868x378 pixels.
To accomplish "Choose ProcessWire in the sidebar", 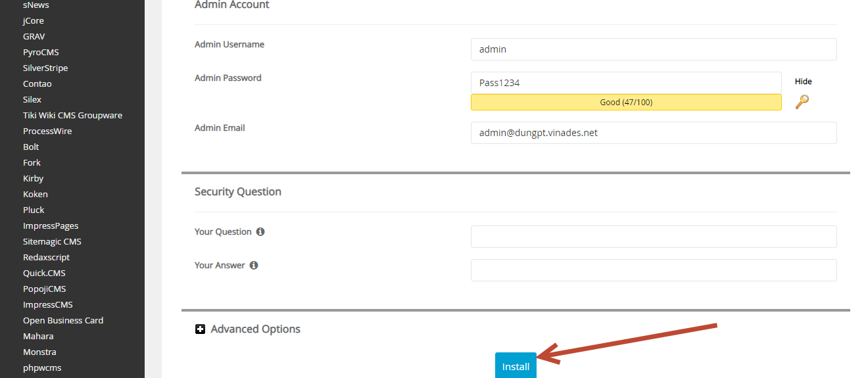I will click(47, 131).
